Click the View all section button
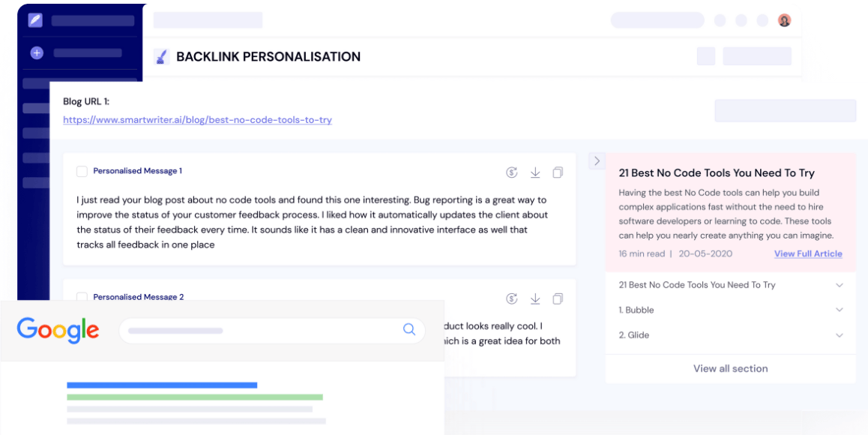 (x=730, y=368)
